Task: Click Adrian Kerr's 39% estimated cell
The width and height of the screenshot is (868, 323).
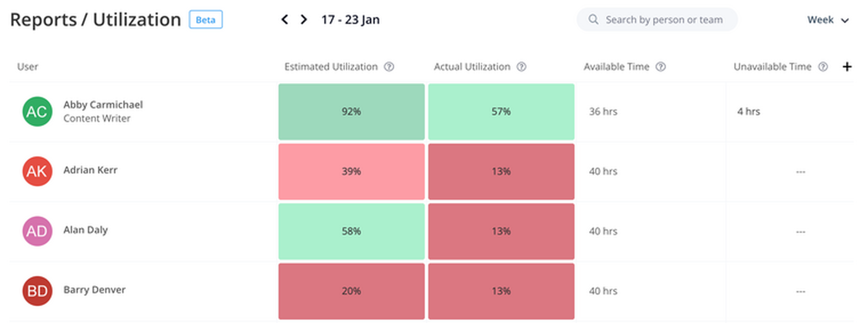Action: [x=352, y=171]
